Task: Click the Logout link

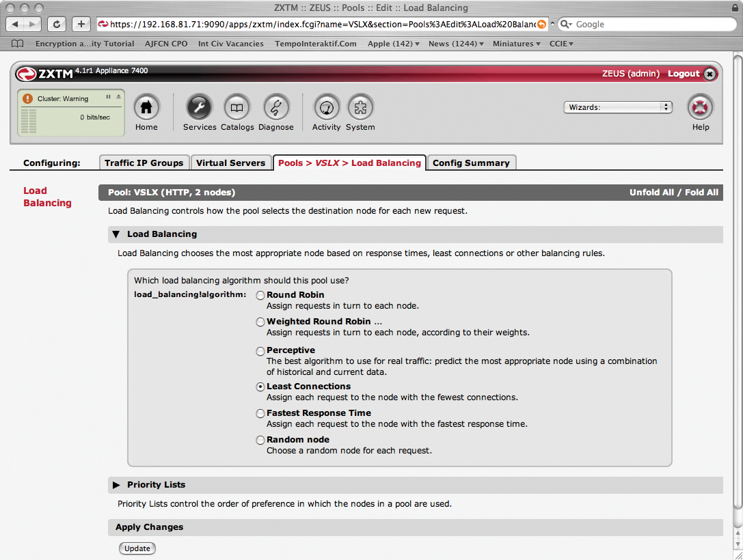Action: [x=684, y=73]
